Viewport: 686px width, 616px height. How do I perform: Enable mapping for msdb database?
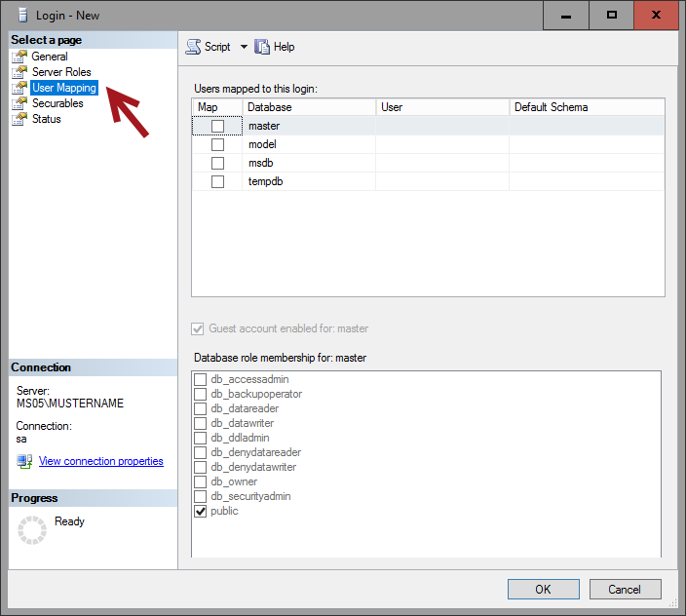217,163
